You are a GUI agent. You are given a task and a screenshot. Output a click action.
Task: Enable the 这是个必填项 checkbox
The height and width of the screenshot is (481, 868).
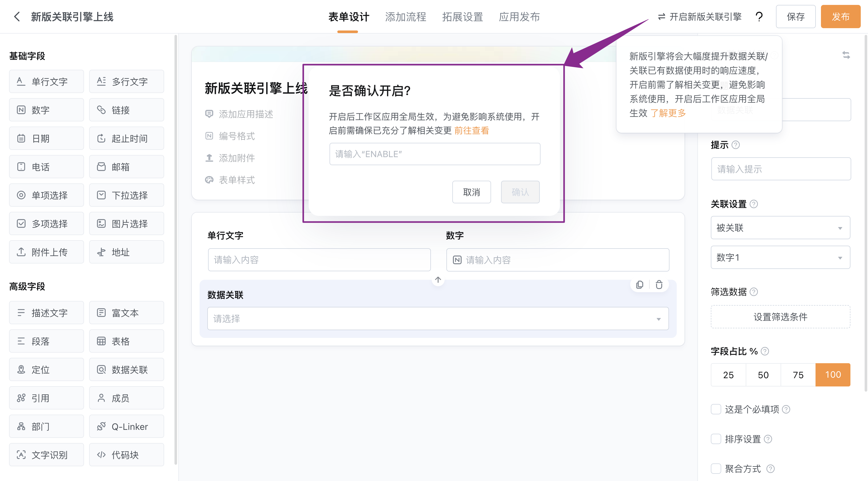coord(716,409)
